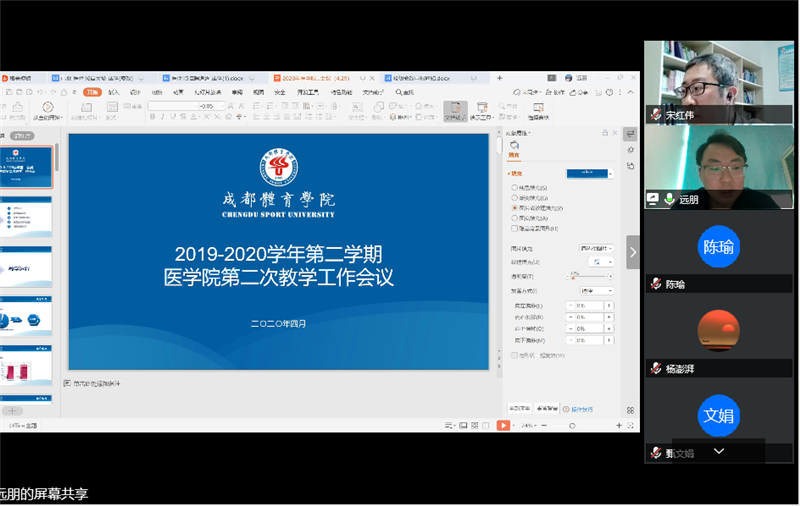The image size is (800, 506).
Task: Click add slide plus button below thumbnails
Action: click(x=12, y=411)
